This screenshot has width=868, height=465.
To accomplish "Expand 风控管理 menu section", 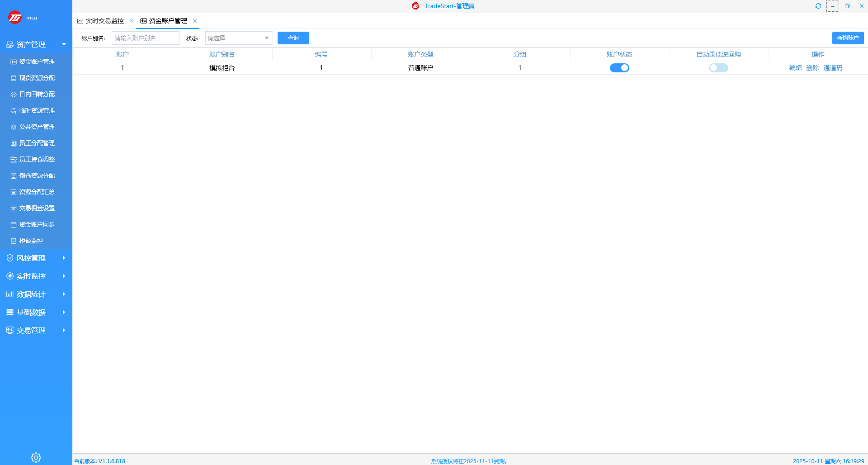I will click(36, 258).
